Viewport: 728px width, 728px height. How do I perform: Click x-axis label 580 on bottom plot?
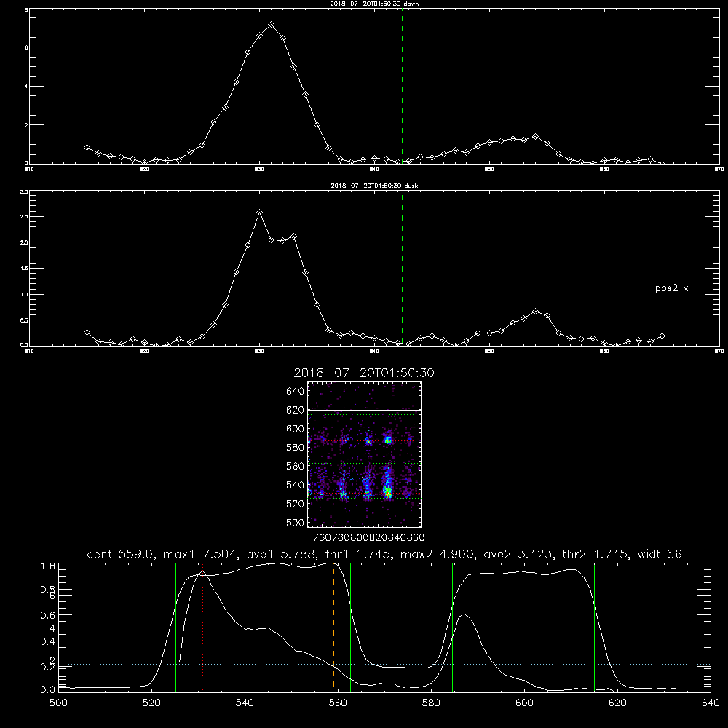point(431,703)
